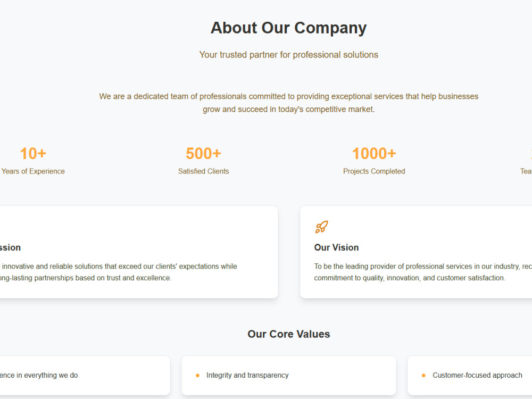Select the Satisfied Clients label
The width and height of the screenshot is (532, 399).
(204, 171)
